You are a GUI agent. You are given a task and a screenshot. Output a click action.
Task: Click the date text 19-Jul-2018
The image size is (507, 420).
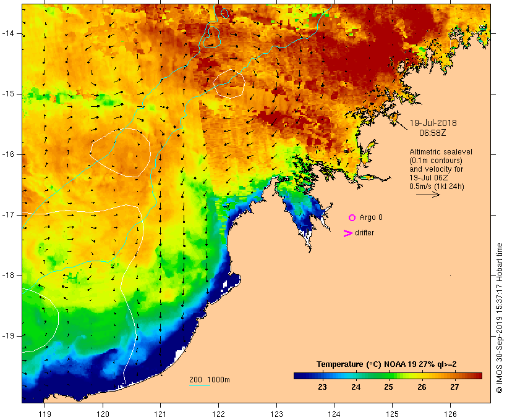click(433, 123)
